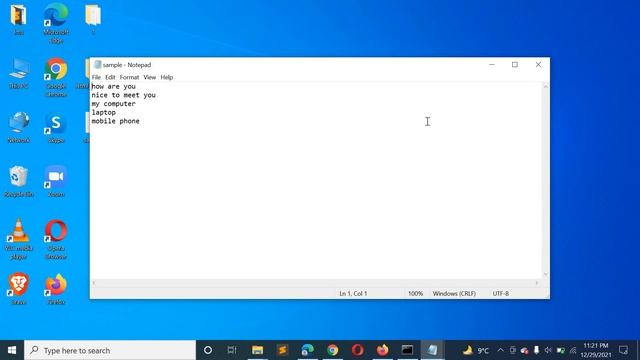
Task: Click the taskbar search box
Action: 110,350
